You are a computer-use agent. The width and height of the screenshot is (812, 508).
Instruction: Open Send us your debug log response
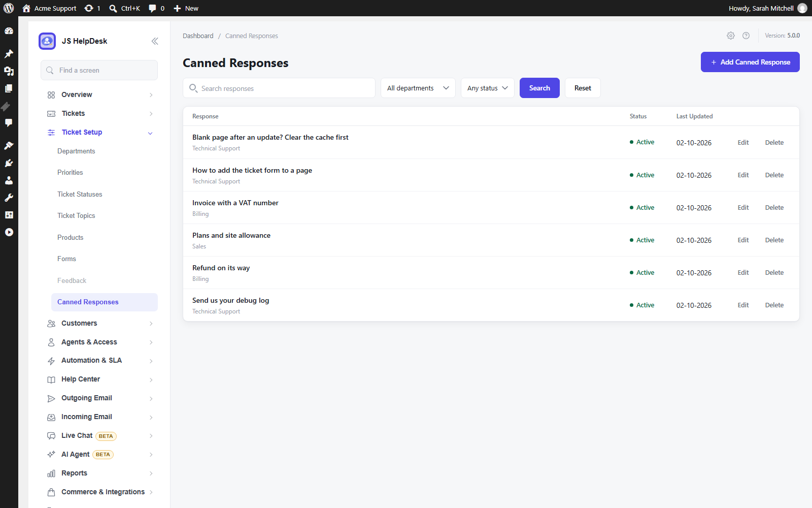click(230, 301)
